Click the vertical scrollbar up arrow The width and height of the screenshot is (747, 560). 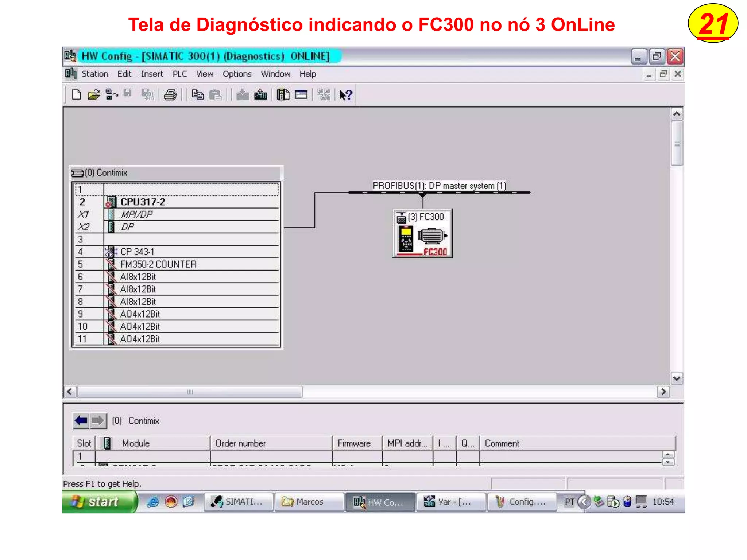677,114
